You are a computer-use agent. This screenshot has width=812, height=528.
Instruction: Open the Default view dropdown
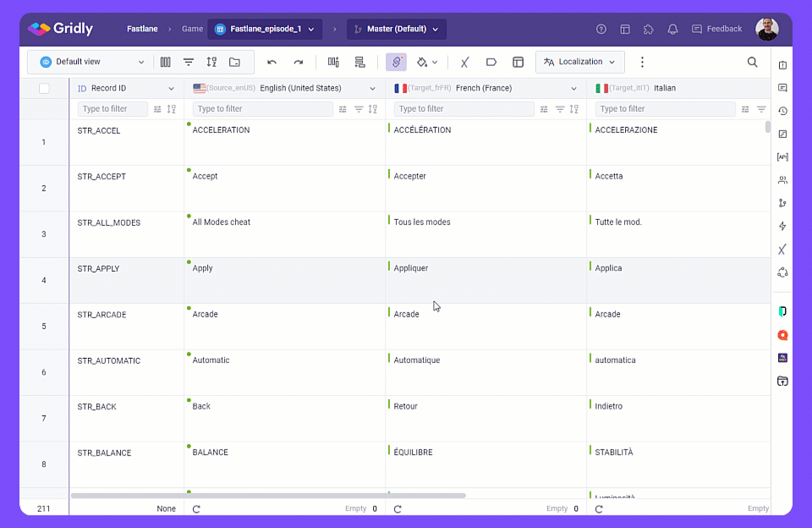point(92,62)
